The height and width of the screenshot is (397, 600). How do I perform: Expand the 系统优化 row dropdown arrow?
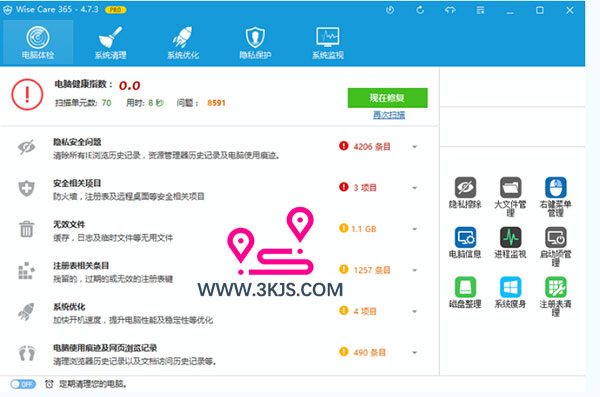pos(414,311)
